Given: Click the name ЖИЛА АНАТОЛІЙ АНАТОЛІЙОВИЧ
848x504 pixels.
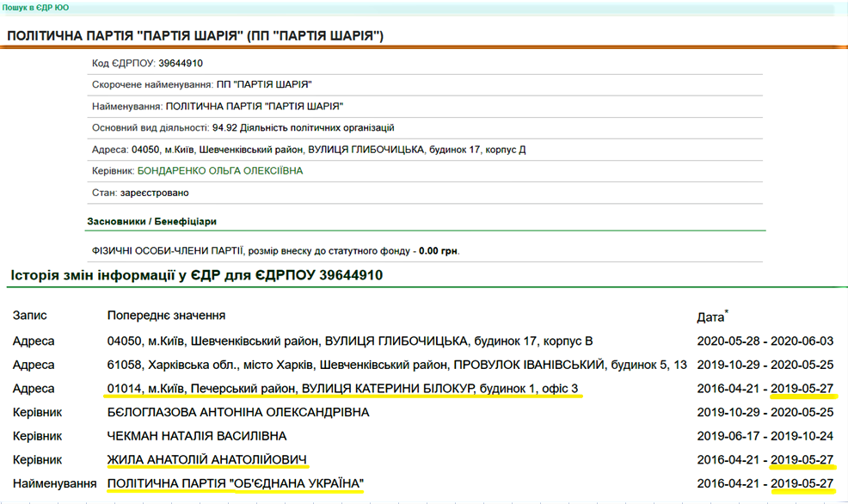Looking at the screenshot, I should [x=207, y=460].
